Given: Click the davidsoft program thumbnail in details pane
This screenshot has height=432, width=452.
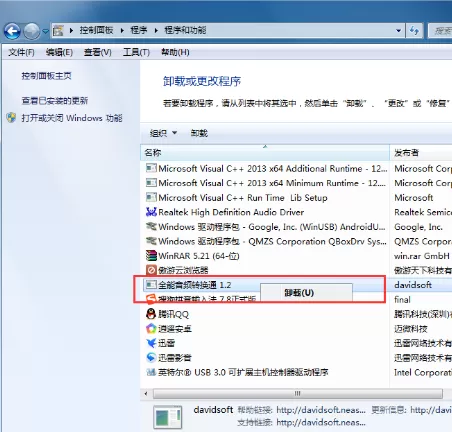Looking at the screenshot, I should coord(168,417).
